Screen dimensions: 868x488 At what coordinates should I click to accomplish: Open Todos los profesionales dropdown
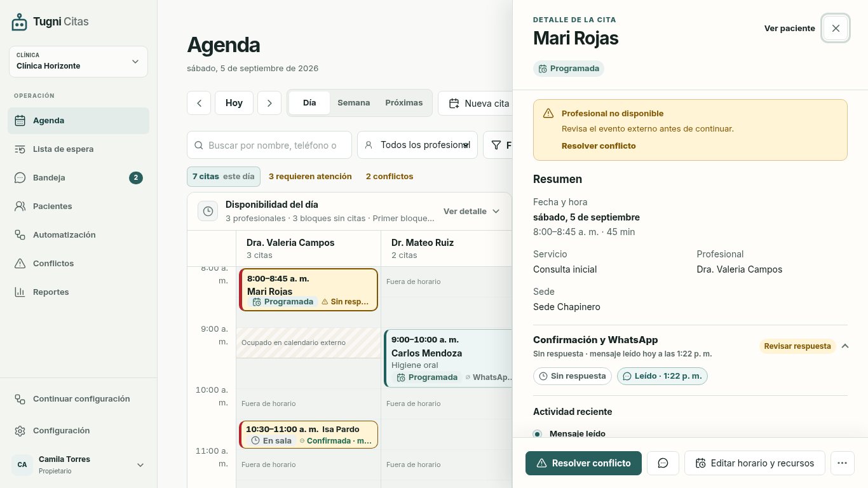coord(417,145)
